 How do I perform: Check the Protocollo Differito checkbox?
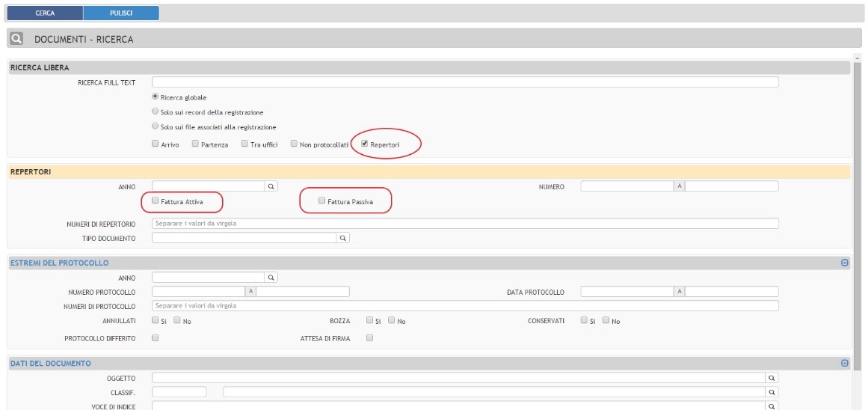(x=156, y=337)
